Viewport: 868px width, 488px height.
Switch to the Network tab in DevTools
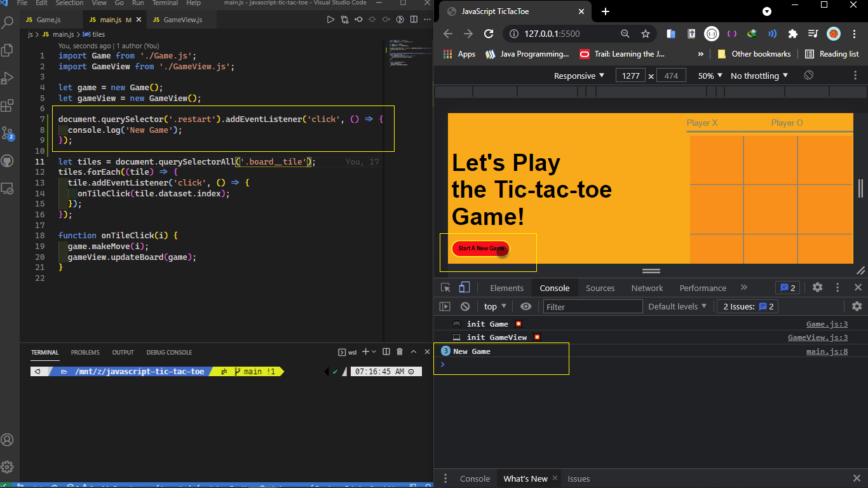[x=647, y=288]
